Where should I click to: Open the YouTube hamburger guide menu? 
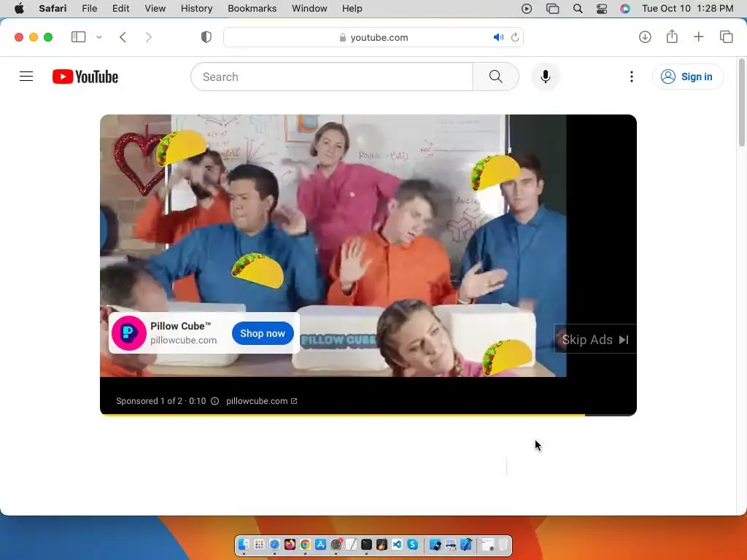(x=26, y=76)
